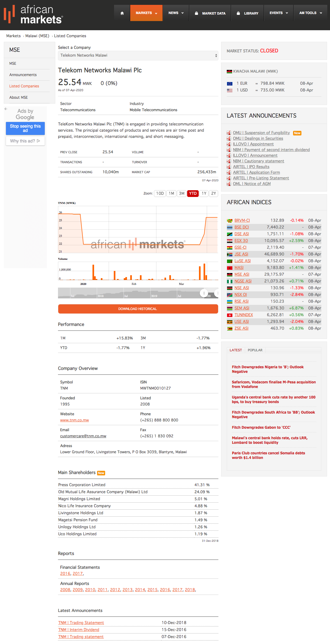Click the customercare@tnm.co.mw email link
Viewport: 330px width, 644px height.
83,436
